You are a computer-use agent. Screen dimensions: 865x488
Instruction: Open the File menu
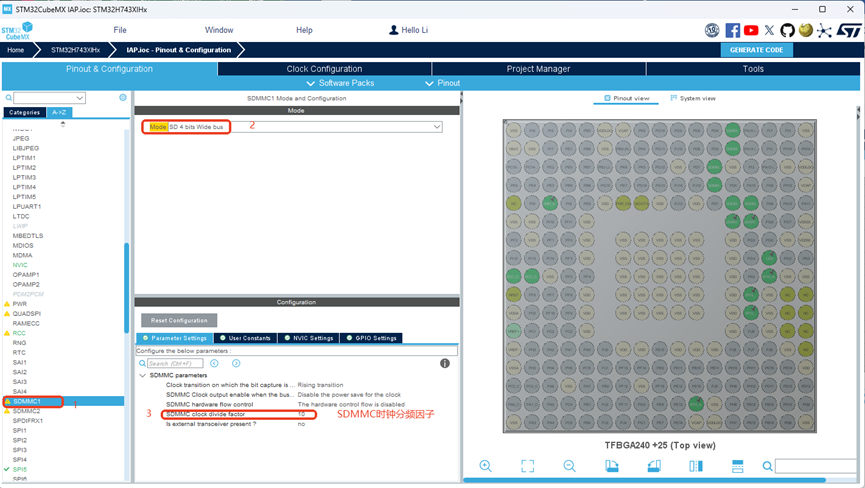120,30
